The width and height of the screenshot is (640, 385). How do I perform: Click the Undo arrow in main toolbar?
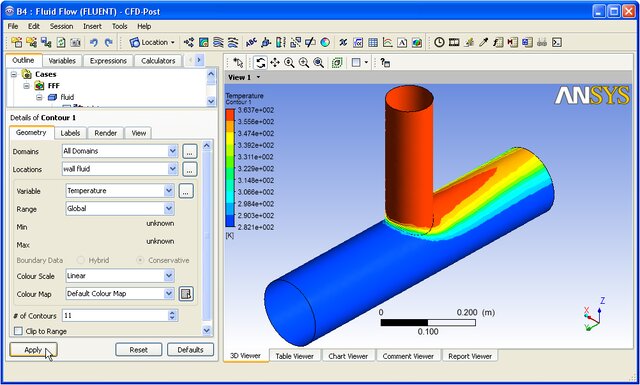tap(93, 42)
